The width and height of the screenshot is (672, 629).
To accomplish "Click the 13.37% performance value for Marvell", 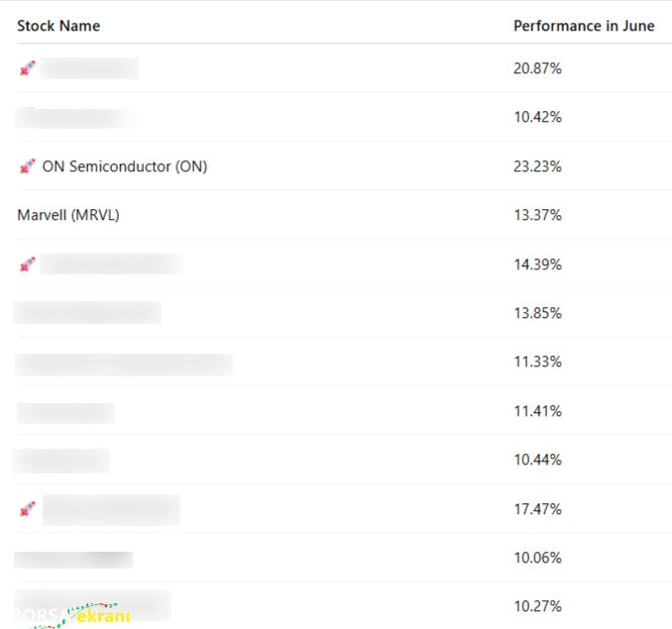I will pos(537,215).
